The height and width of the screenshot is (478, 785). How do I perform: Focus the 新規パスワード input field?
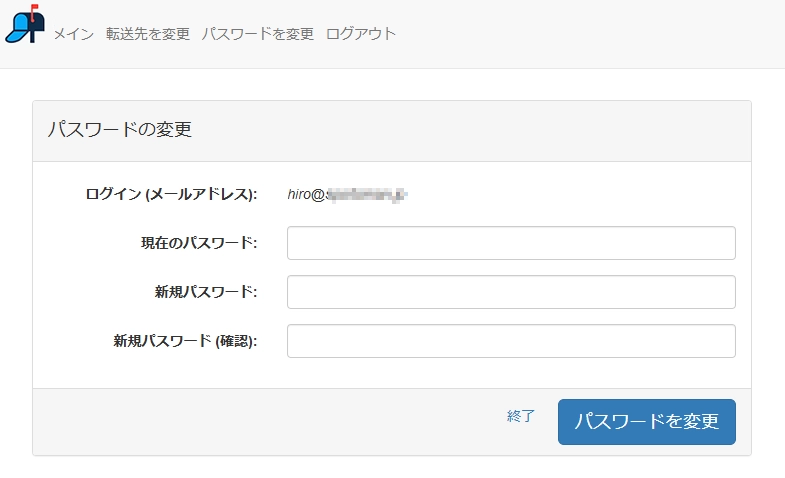(x=511, y=292)
